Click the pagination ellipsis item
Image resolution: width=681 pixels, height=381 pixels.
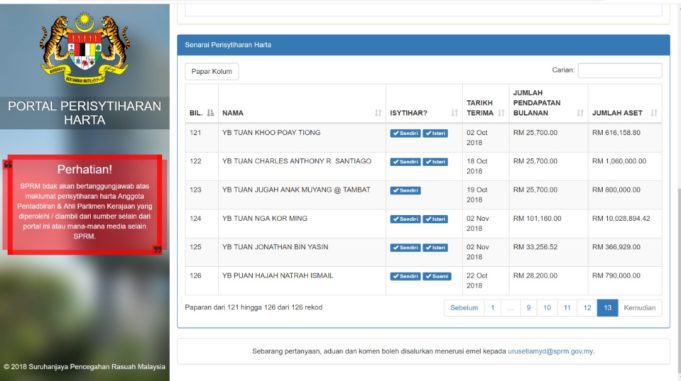pos(510,308)
